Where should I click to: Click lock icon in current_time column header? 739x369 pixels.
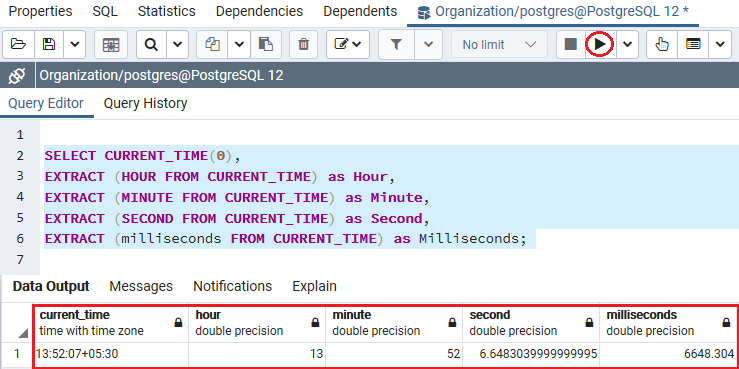pos(178,323)
